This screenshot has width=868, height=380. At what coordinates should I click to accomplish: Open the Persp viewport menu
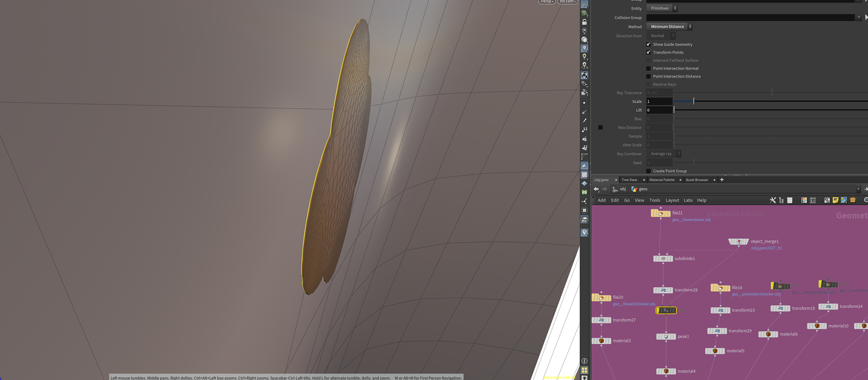coord(547,1)
